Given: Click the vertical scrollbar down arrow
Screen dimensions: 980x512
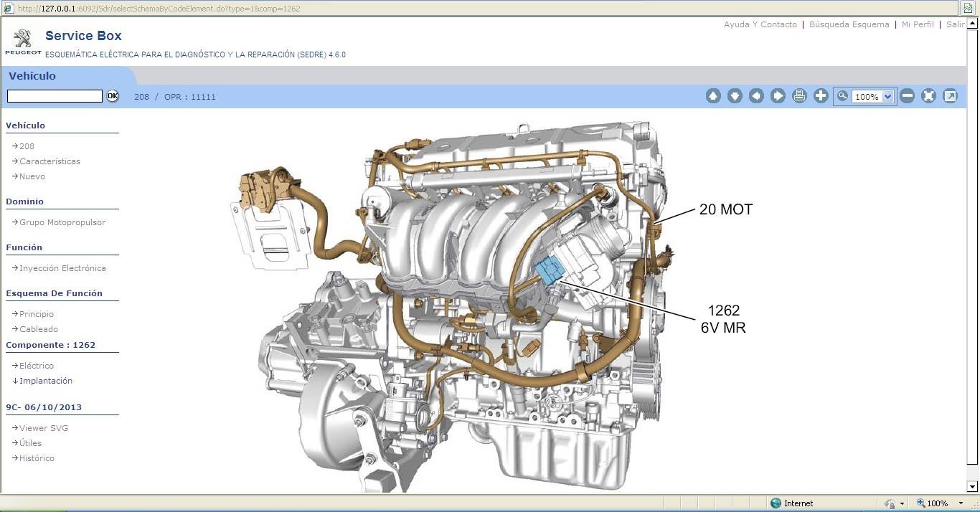Looking at the screenshot, I should pos(972,486).
